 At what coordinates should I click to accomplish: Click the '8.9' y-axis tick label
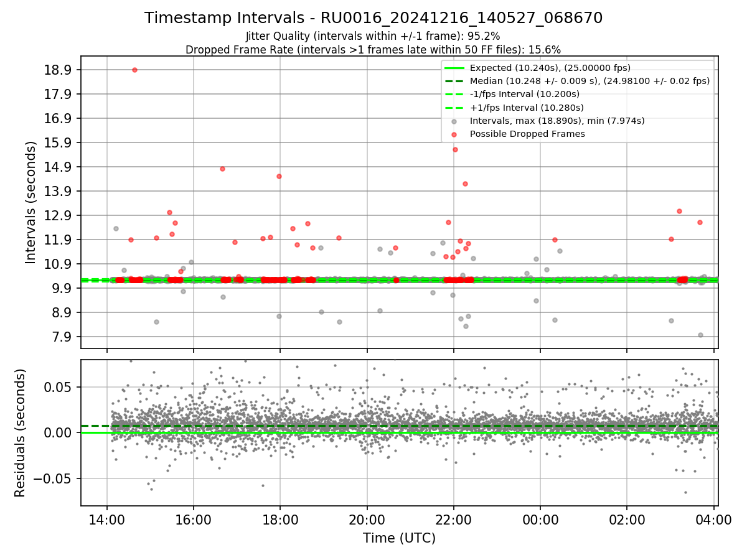(x=60, y=312)
